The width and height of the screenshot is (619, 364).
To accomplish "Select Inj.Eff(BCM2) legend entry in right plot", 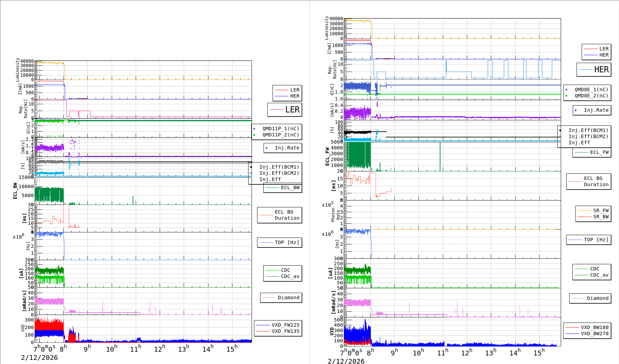I will (x=588, y=136).
